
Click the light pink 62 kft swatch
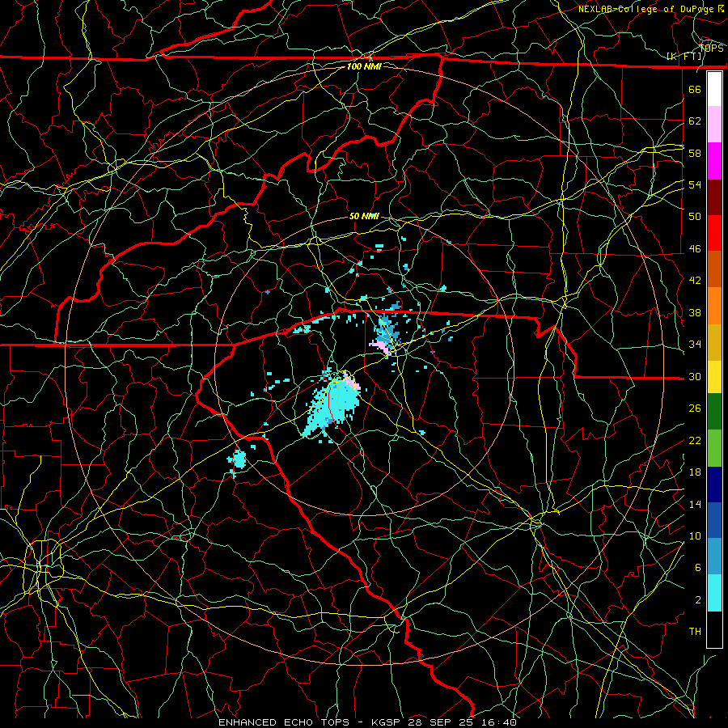(x=714, y=125)
